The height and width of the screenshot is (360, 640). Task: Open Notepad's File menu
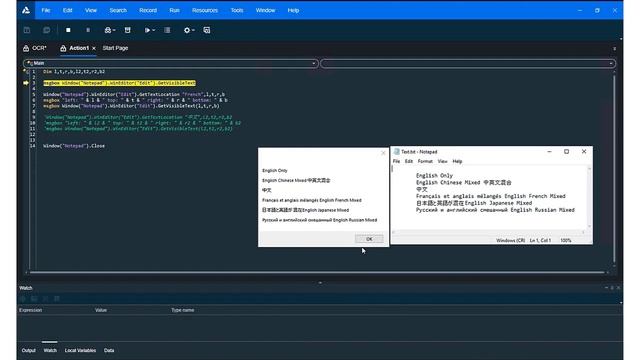tap(396, 161)
